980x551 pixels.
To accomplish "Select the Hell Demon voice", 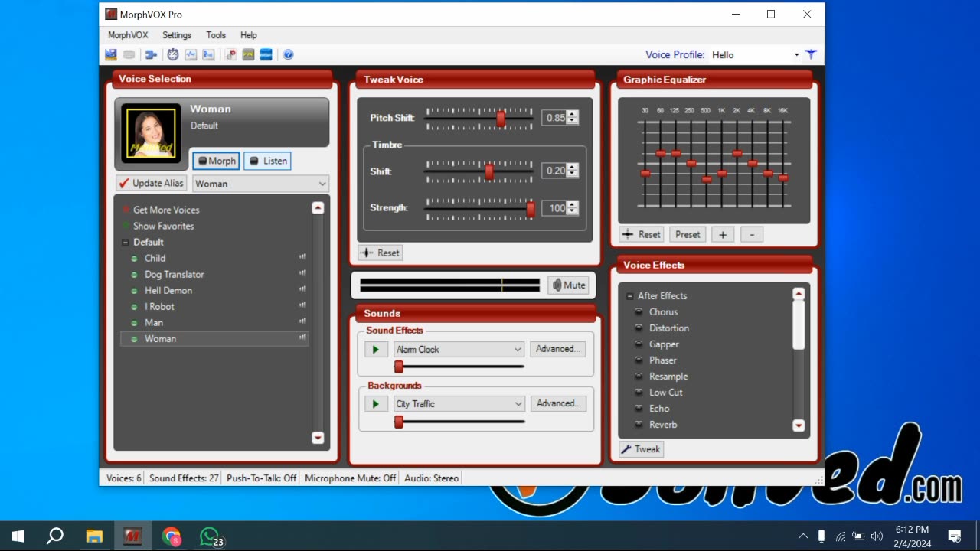I will click(168, 290).
